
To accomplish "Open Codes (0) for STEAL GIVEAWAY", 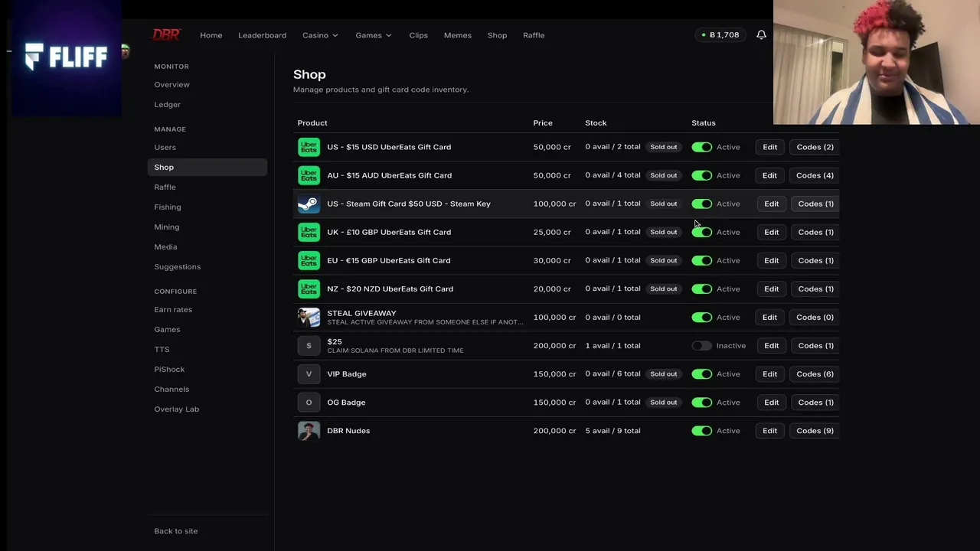I will tap(815, 317).
